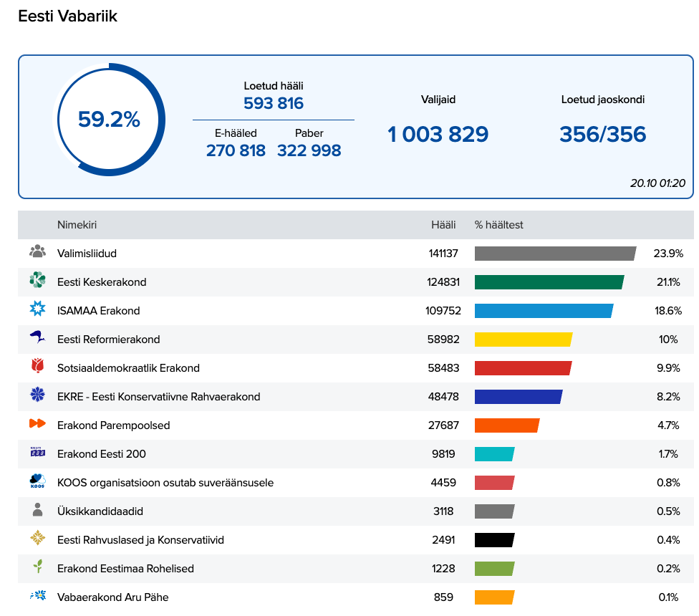Click the Sotsiaaldemokraatlik Erakond rose logo
The image size is (699, 616).
[x=37, y=367]
